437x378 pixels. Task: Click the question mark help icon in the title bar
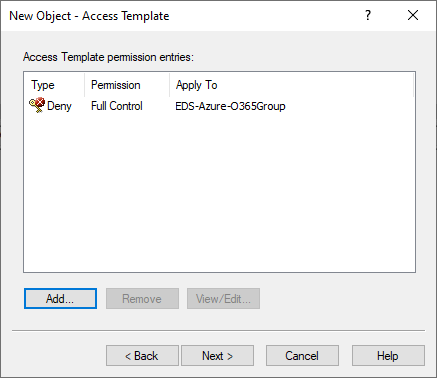point(368,15)
